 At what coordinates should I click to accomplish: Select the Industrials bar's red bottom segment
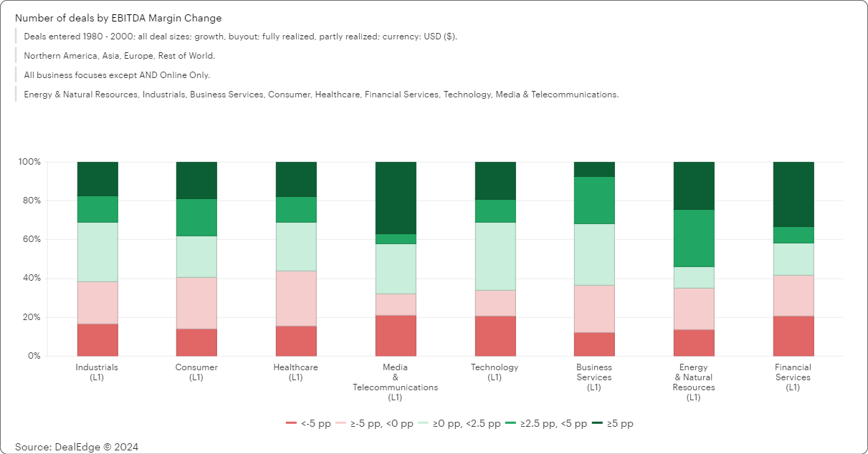coord(97,339)
